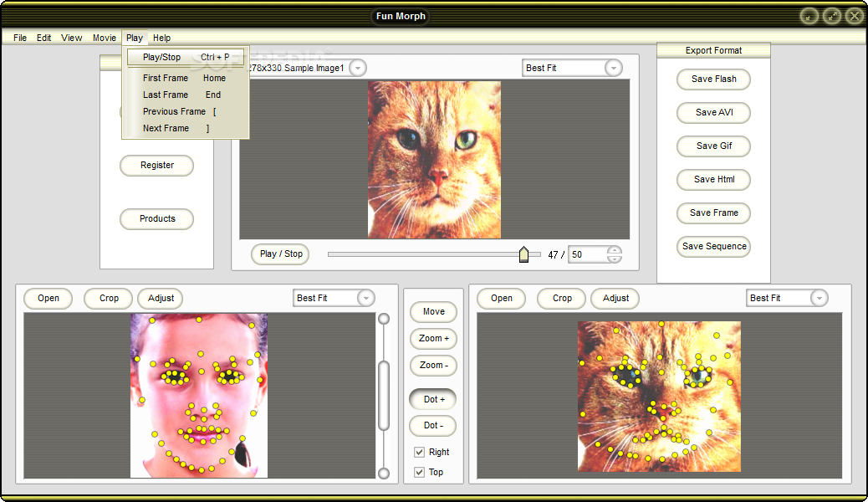Open the Products button
This screenshot has height=502, width=868.
[x=156, y=219]
